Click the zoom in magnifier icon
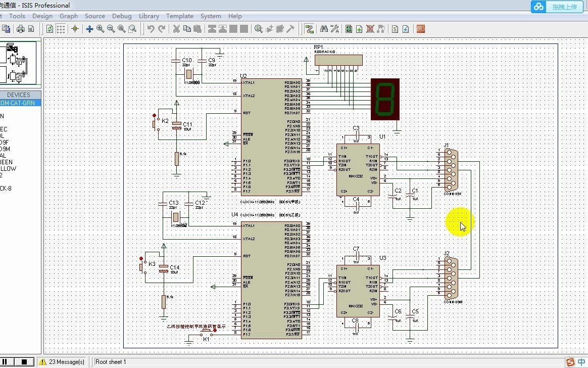Screen dimensions: 588x368 point(100,29)
